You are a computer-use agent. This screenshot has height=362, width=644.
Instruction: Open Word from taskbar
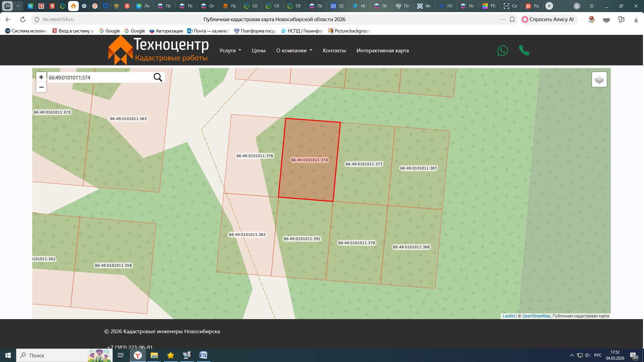[x=203, y=355]
